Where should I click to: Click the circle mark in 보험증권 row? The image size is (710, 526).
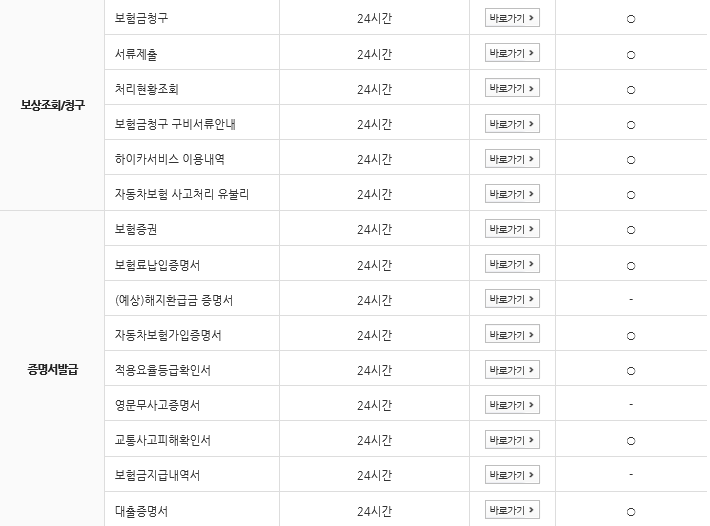point(631,230)
